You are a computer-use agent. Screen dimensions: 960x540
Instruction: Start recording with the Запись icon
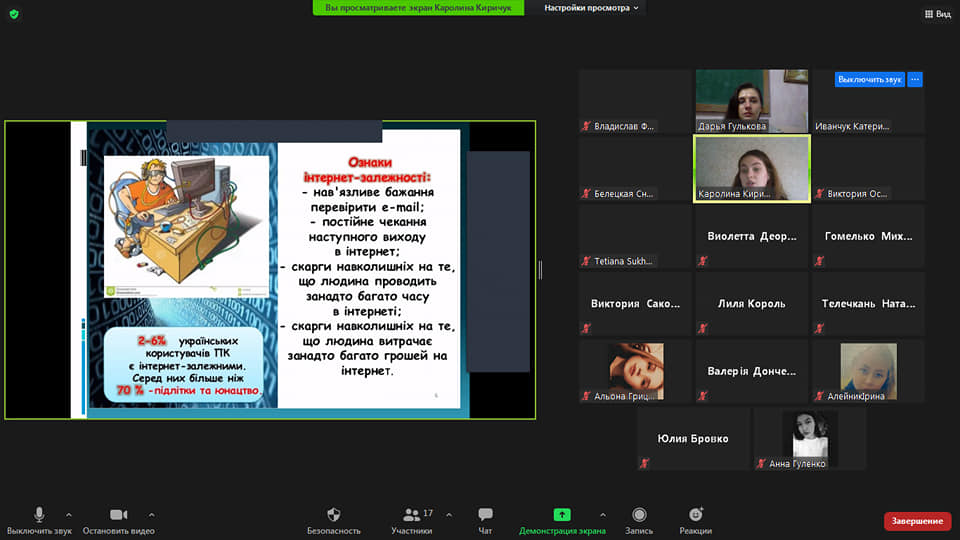click(639, 515)
